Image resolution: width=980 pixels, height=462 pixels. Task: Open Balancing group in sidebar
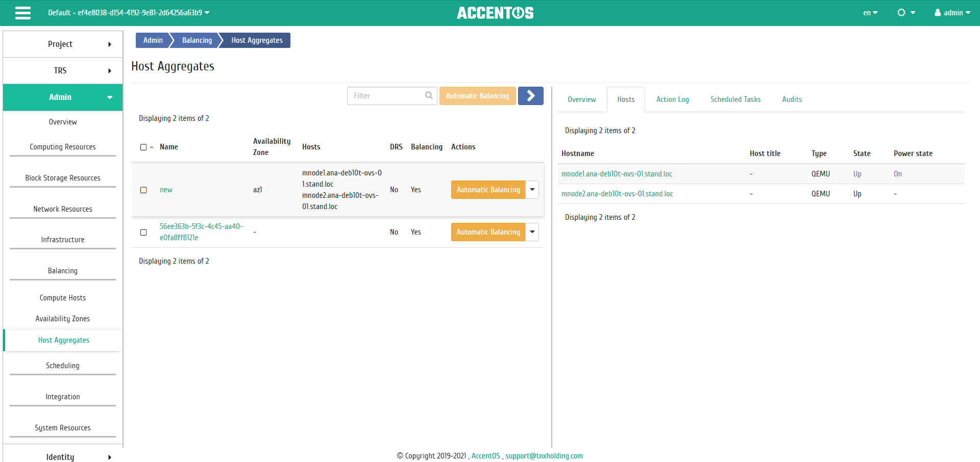coord(63,271)
